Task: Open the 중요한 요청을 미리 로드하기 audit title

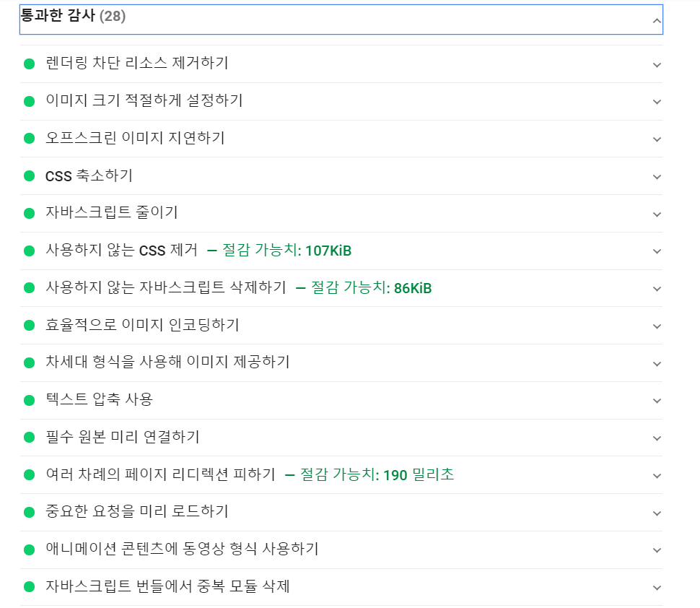Action: (x=137, y=511)
